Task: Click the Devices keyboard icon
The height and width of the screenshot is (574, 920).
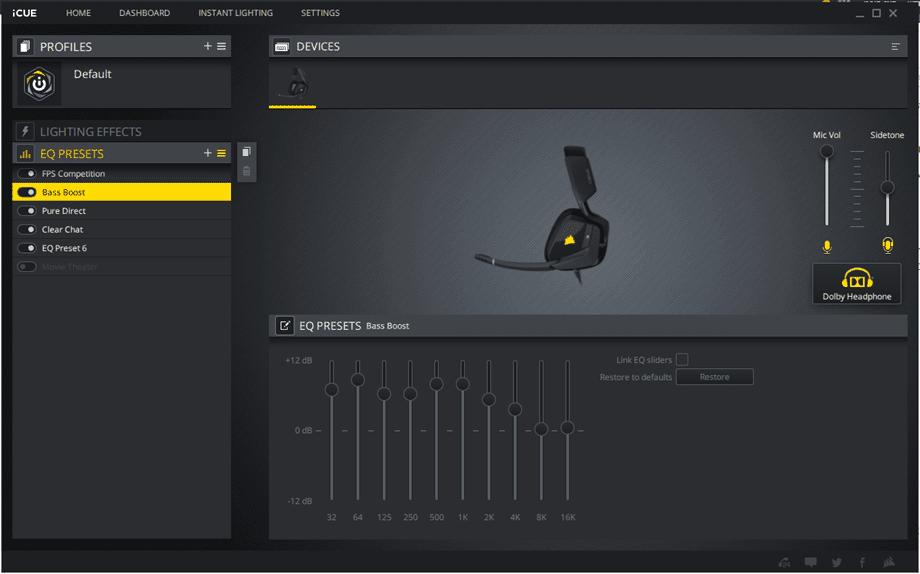Action: coord(282,46)
